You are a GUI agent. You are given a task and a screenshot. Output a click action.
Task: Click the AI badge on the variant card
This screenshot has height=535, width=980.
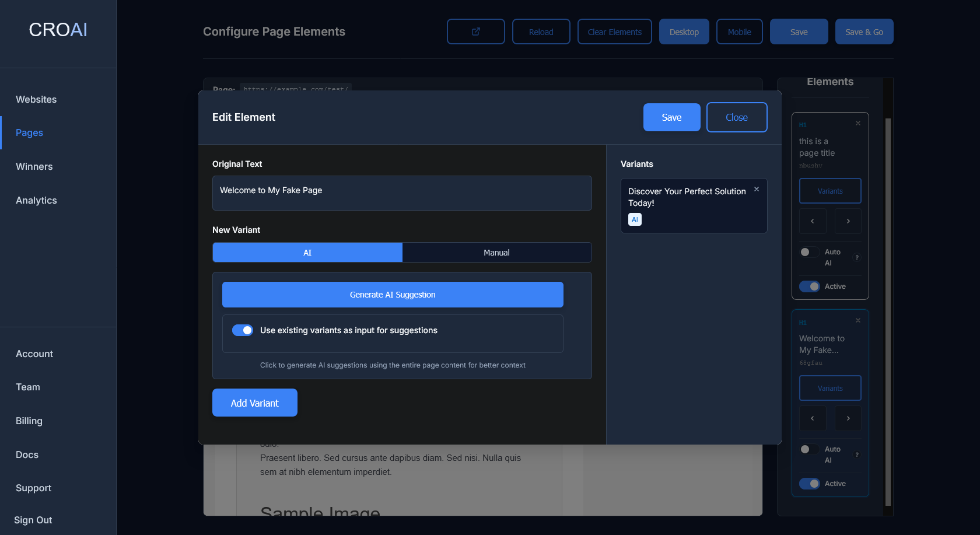click(635, 219)
